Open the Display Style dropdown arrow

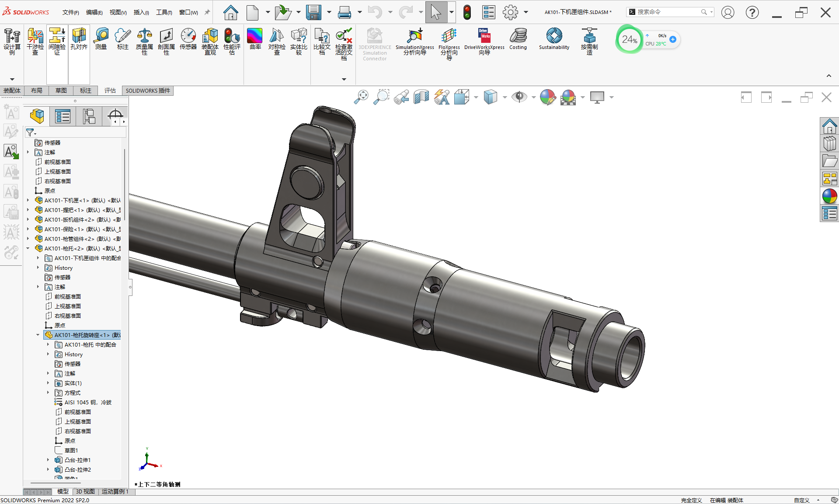[505, 97]
